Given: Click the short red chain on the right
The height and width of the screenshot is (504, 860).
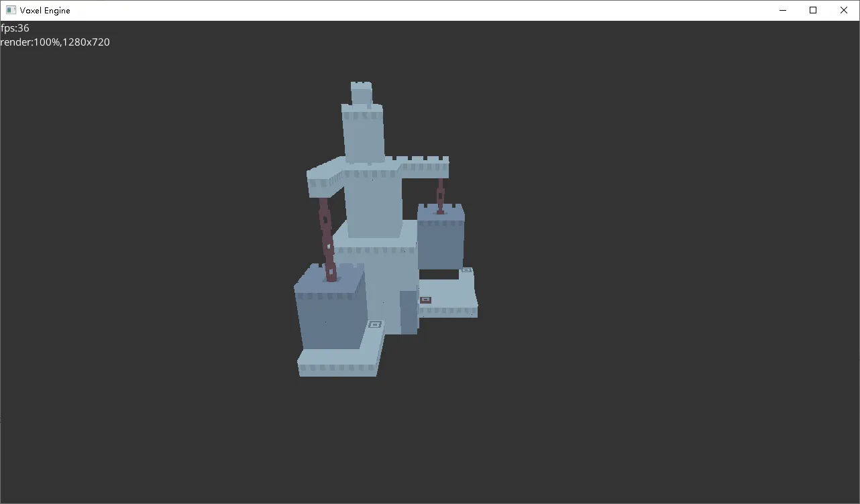Looking at the screenshot, I should [440, 195].
